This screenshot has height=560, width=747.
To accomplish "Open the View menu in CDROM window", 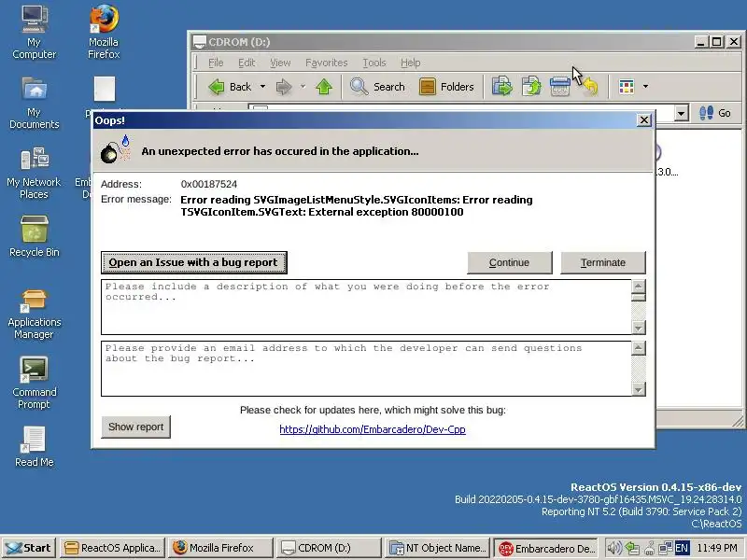I will 280,63.
